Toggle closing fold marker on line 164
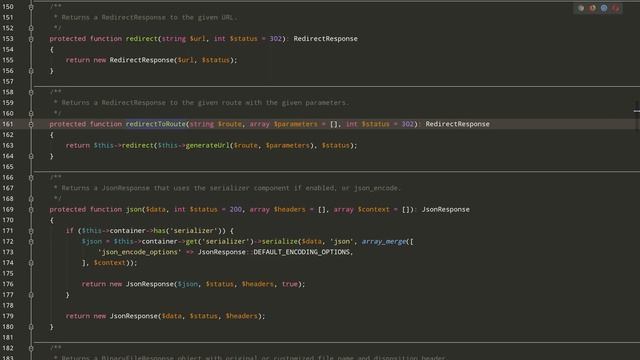Screen dimensions: 640x360 31,156
